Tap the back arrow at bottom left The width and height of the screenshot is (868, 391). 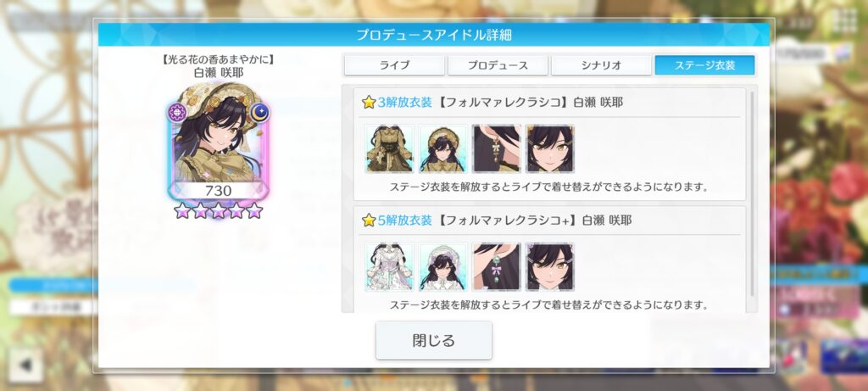(x=25, y=365)
